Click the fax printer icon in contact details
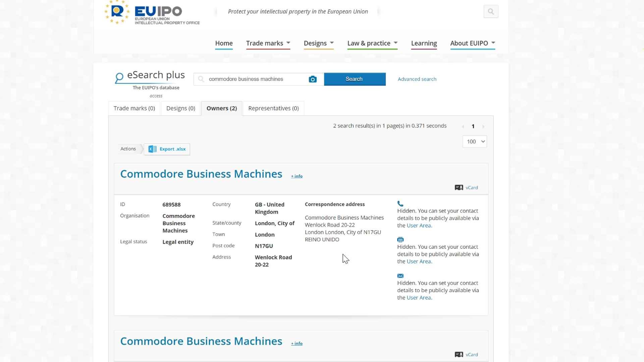Image resolution: width=644 pixels, height=362 pixels. coord(400,240)
